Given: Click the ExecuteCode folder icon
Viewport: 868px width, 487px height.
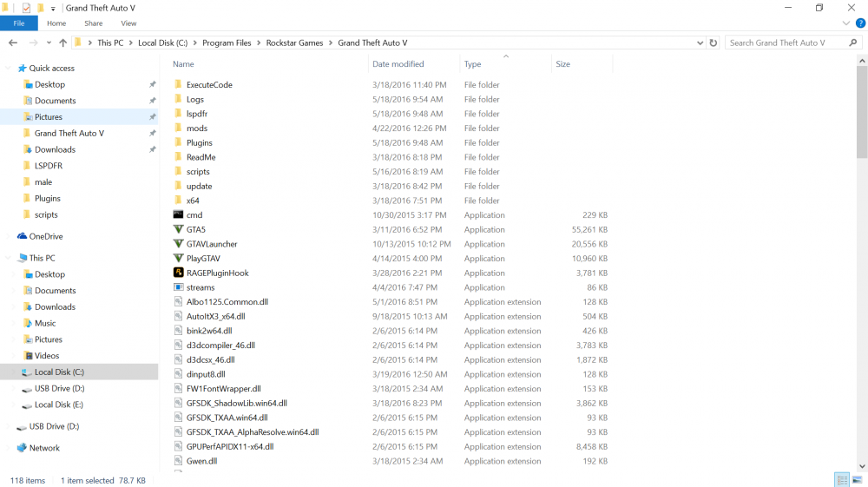Looking at the screenshot, I should coord(178,84).
